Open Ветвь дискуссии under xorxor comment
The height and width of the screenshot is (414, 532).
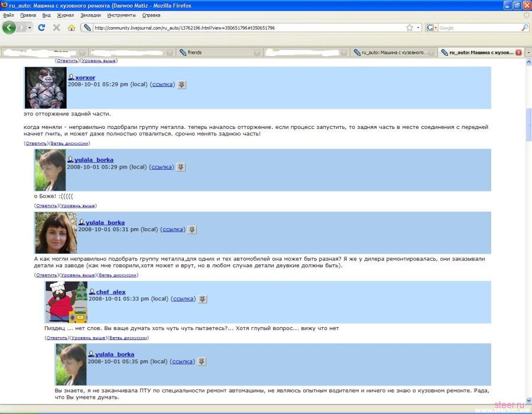tap(69, 143)
